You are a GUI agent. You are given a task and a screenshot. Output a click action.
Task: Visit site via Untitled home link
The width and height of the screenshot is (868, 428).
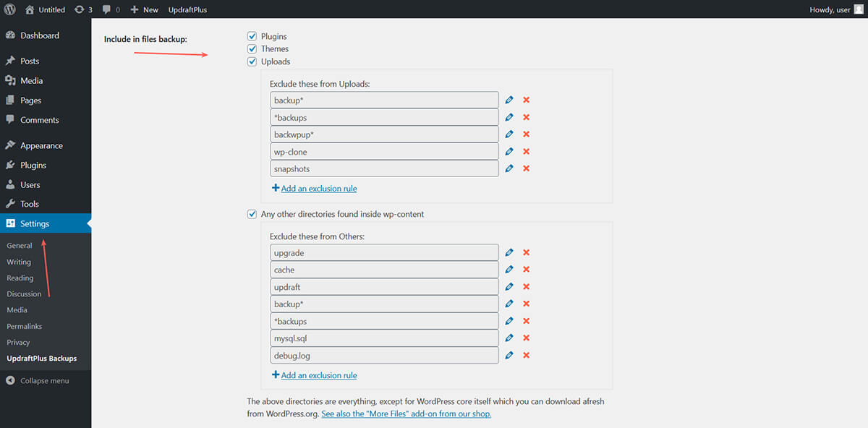click(x=45, y=9)
